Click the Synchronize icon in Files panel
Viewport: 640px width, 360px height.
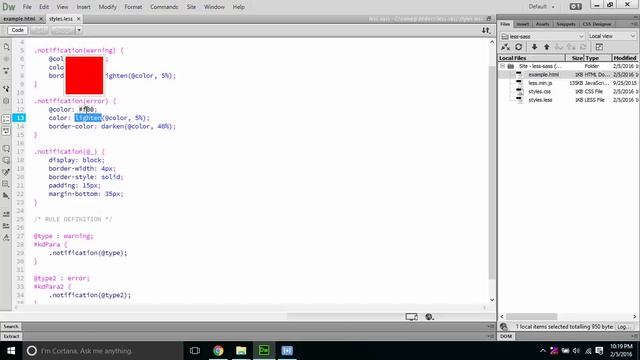click(583, 47)
